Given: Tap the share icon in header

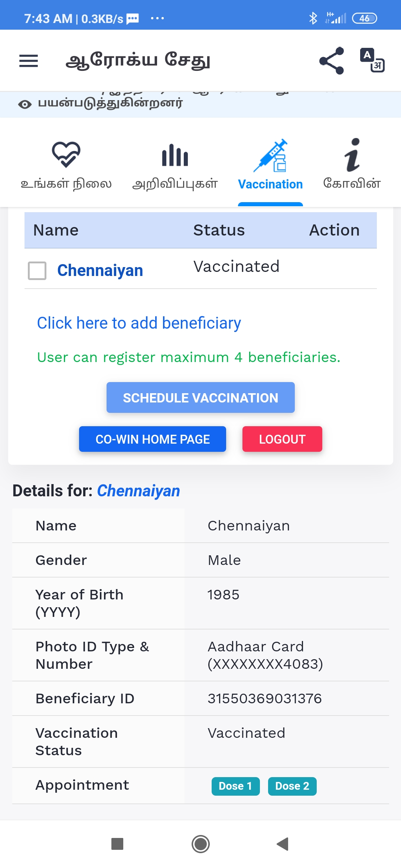Looking at the screenshot, I should (x=332, y=61).
